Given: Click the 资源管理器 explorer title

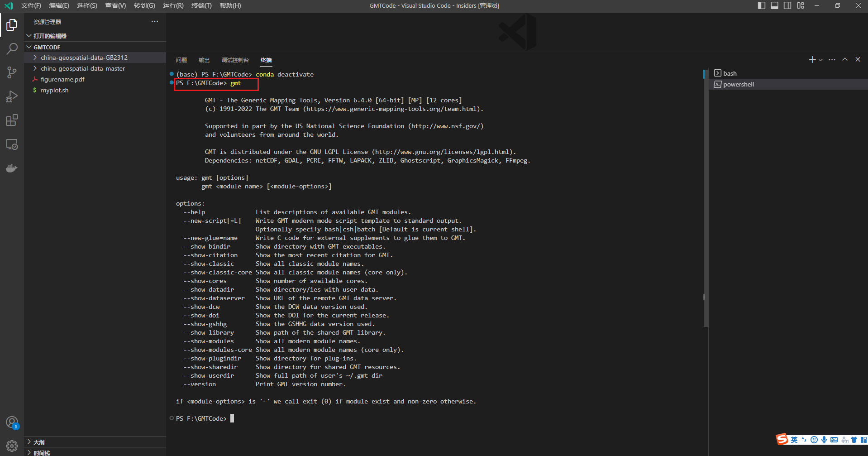Looking at the screenshot, I should coord(47,22).
